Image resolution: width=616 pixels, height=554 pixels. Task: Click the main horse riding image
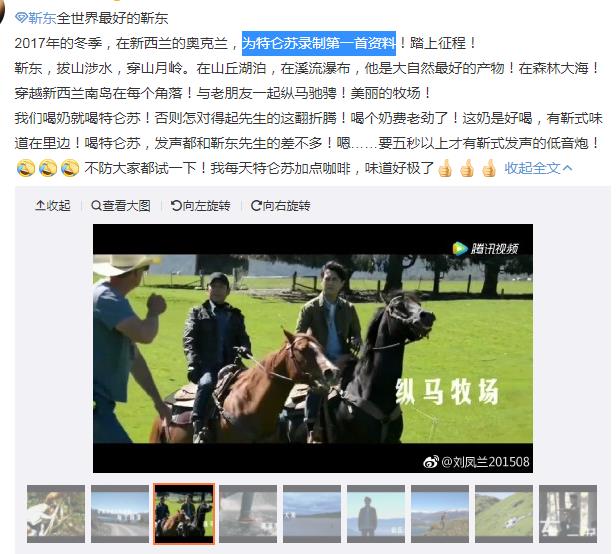click(313, 348)
